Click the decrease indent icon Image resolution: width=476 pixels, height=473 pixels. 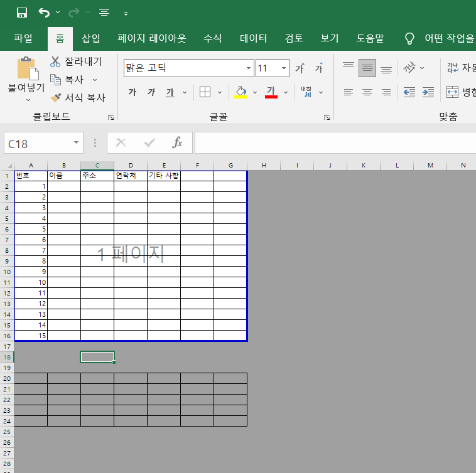[409, 92]
